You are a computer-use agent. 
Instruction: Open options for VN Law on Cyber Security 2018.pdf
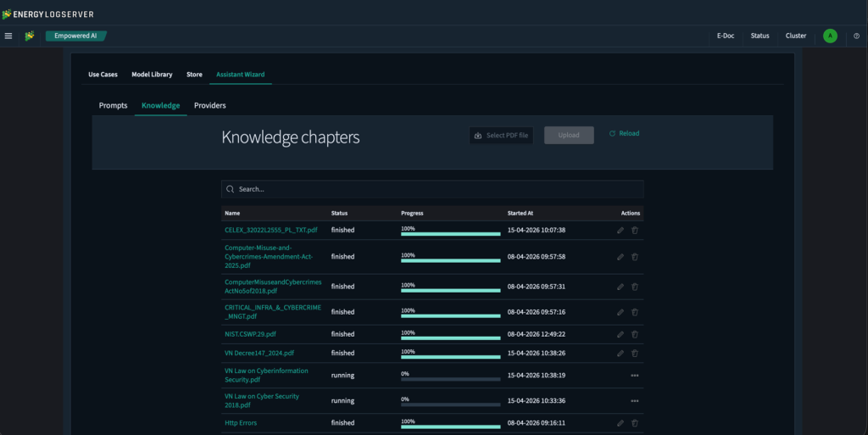(x=634, y=401)
